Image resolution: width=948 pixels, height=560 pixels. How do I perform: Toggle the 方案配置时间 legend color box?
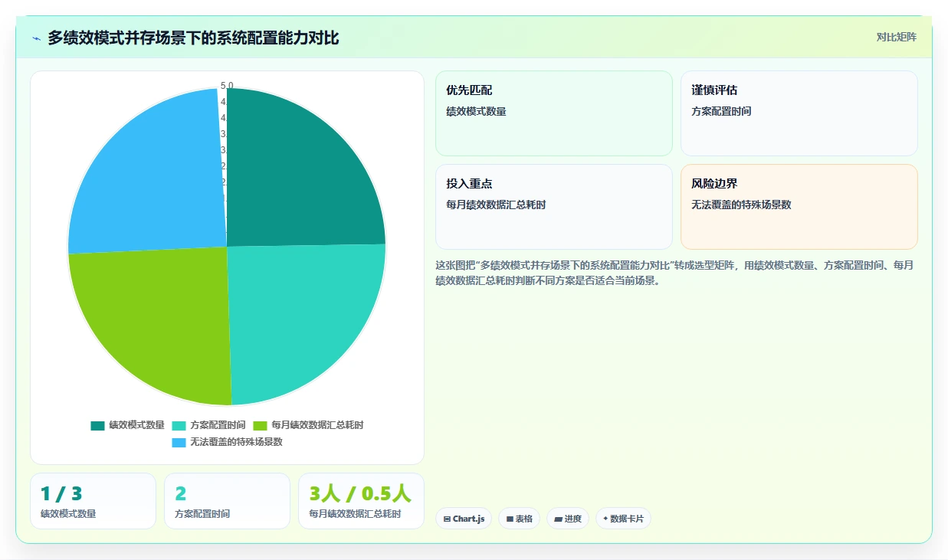[x=179, y=425]
